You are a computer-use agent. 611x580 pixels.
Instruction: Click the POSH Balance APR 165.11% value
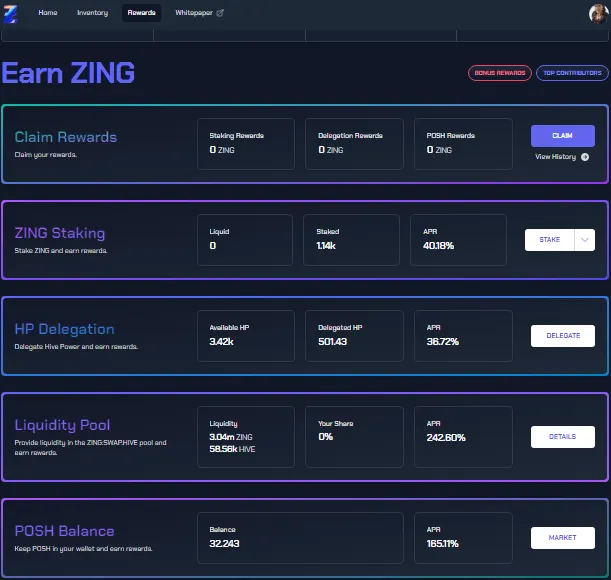coord(443,544)
